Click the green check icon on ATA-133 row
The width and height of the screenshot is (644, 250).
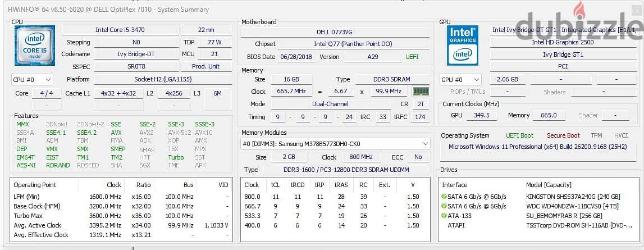[444, 216]
